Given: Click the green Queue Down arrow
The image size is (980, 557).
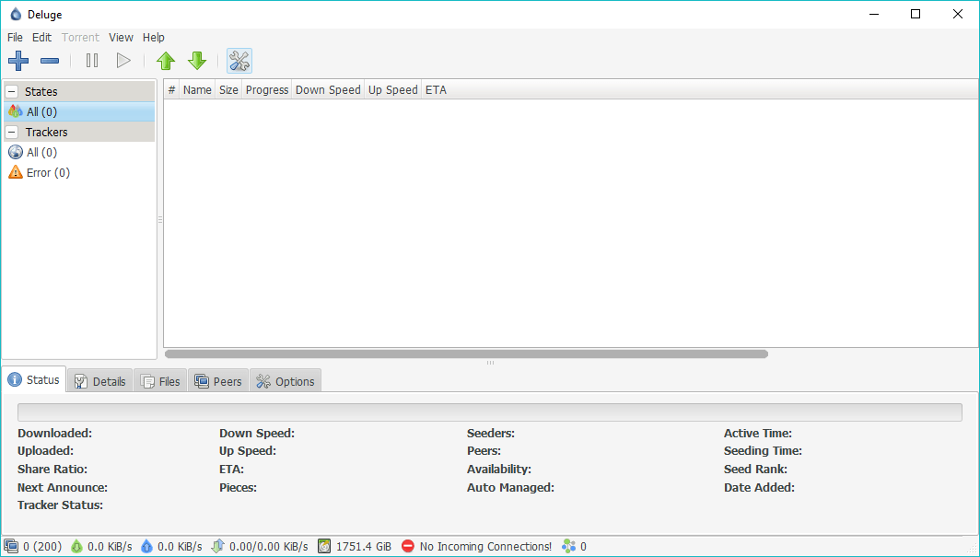Looking at the screenshot, I should (x=197, y=61).
